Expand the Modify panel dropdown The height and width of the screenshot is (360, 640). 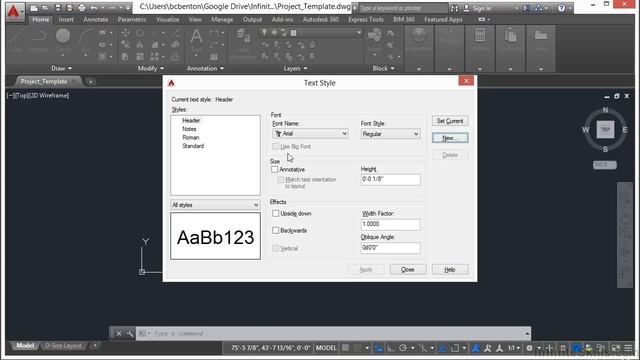[151, 69]
